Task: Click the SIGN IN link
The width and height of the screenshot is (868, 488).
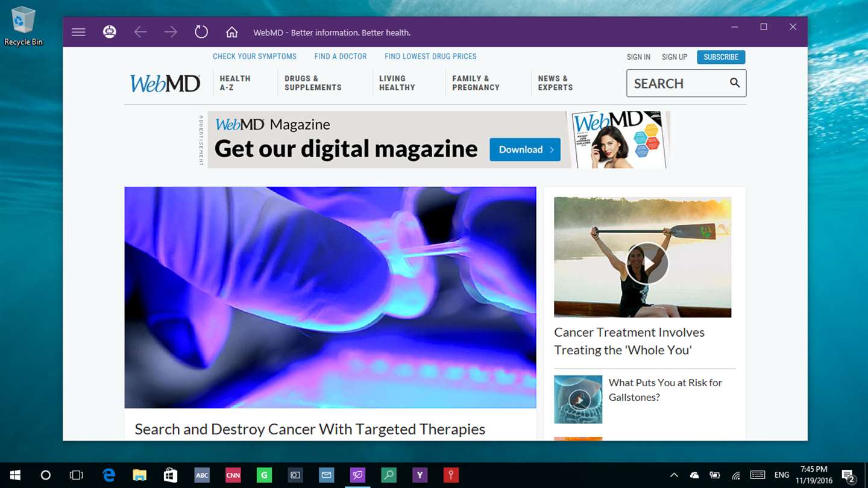Action: point(638,57)
